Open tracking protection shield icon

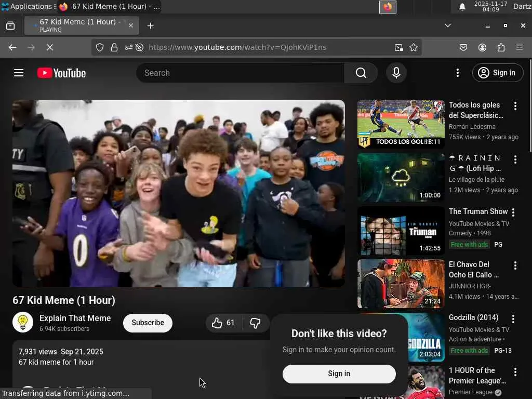[x=100, y=47]
